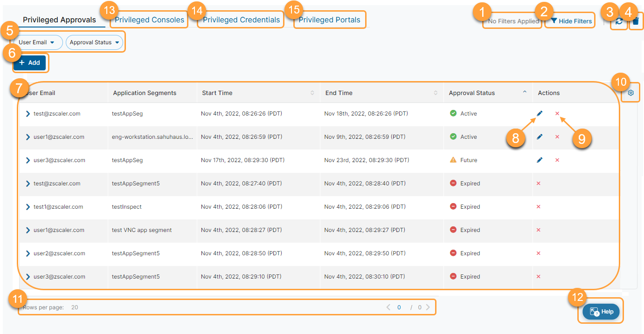644x334 pixels.
Task: Delete the user3@zscaler.com Future approval
Action: 557,160
